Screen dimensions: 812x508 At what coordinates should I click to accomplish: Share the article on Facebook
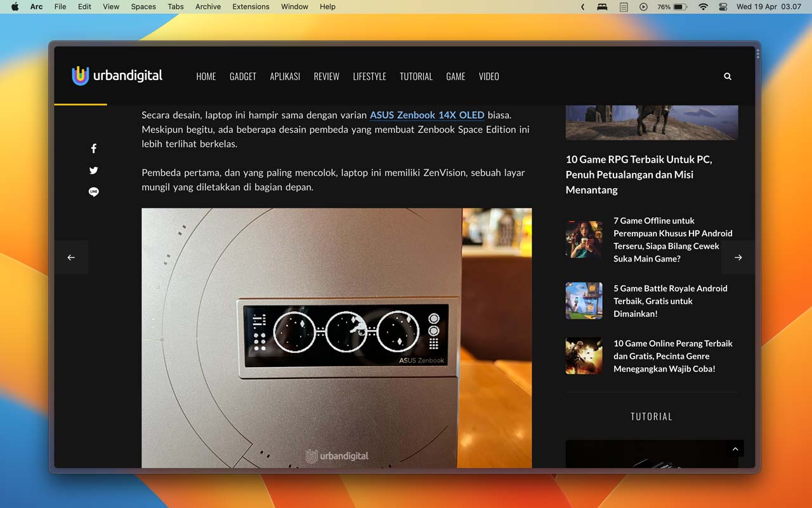tap(93, 148)
